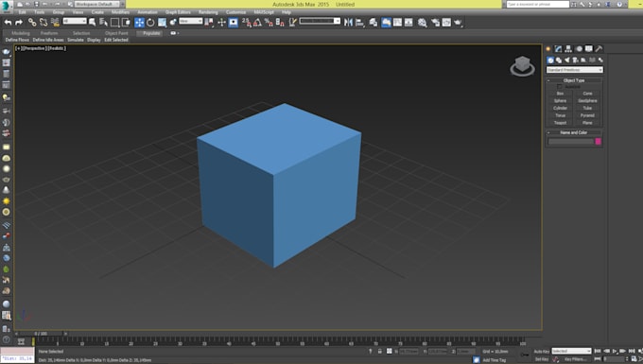Open the Workspace Default dropdown

tap(96, 4)
